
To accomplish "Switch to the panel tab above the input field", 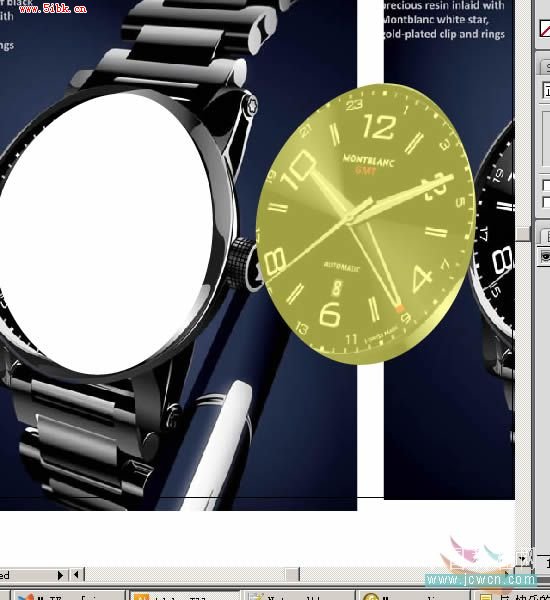I will [546, 67].
